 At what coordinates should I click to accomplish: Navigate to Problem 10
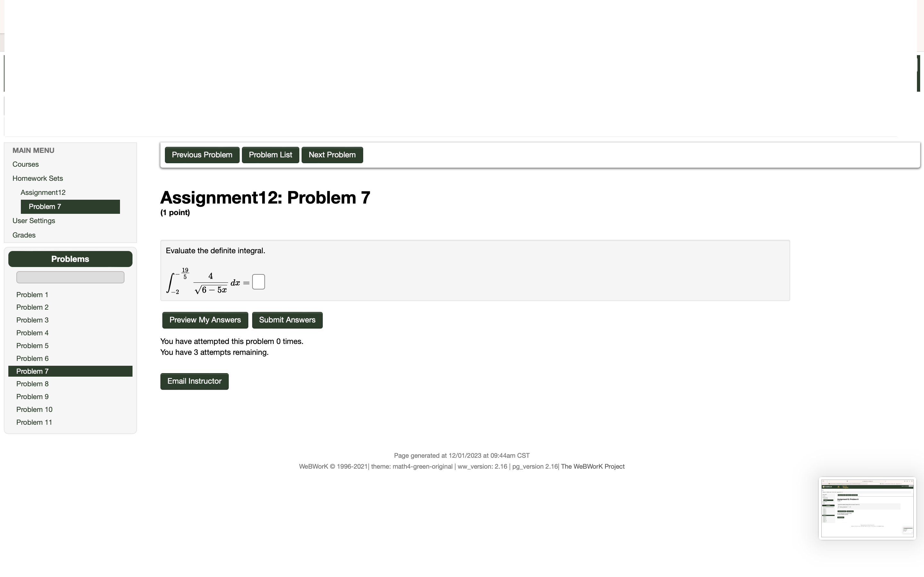tap(34, 409)
